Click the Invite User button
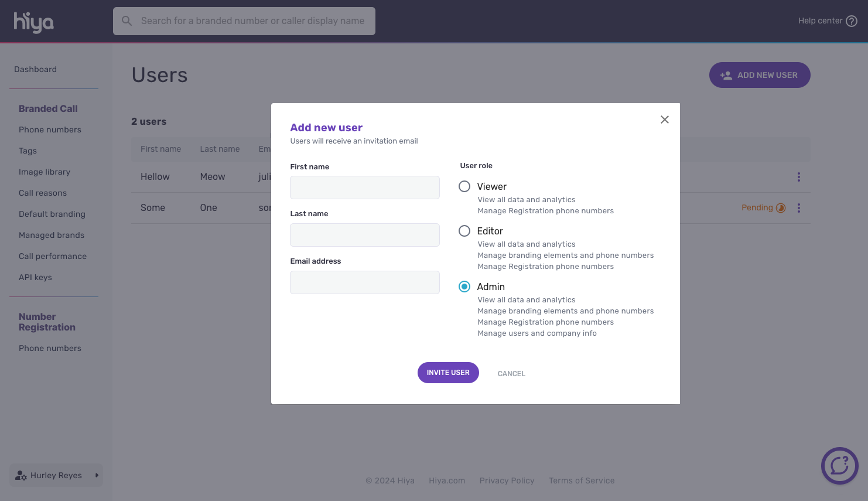Image resolution: width=868 pixels, height=501 pixels. point(448,373)
